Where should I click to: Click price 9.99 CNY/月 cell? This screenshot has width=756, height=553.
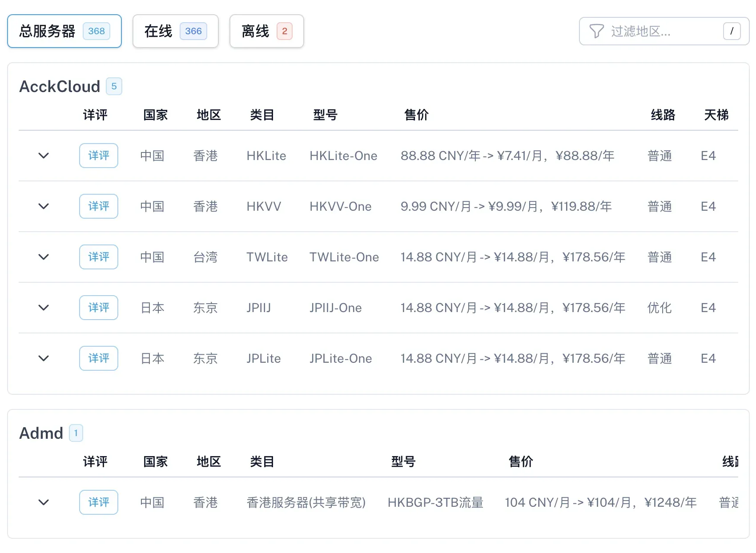click(506, 206)
